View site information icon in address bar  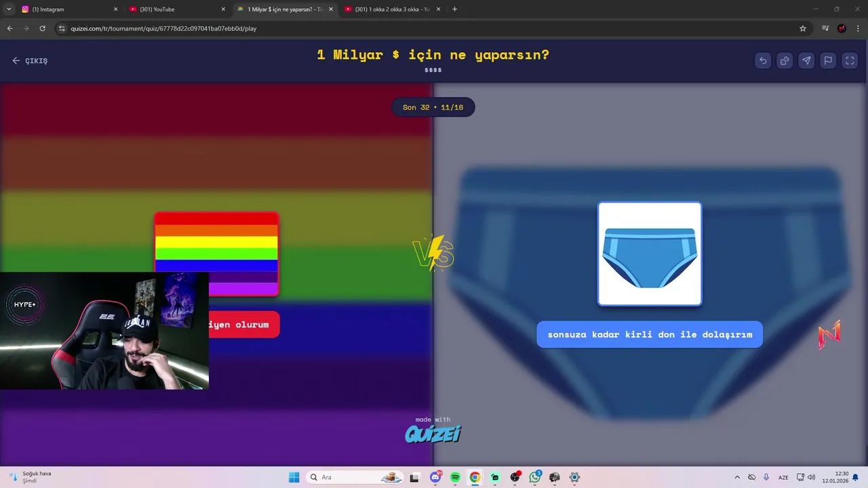(62, 28)
